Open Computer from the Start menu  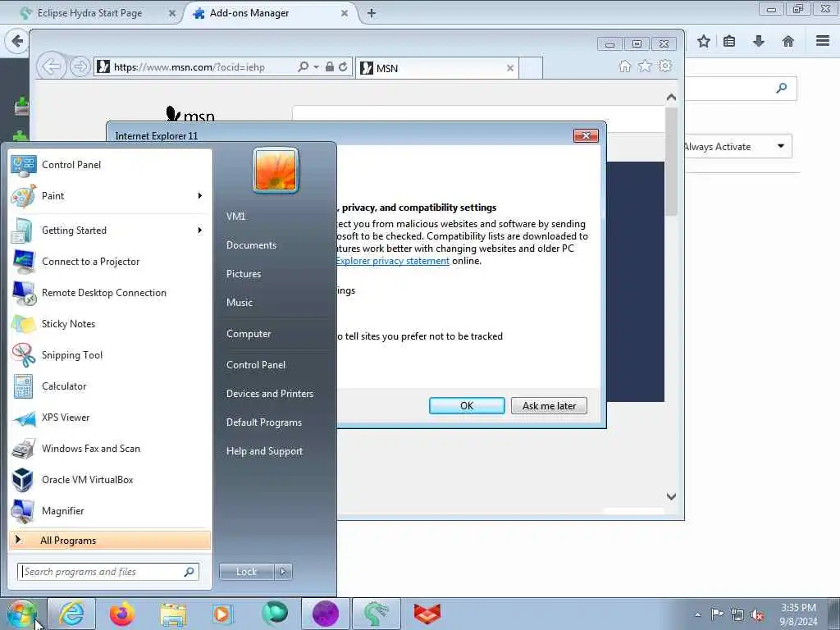pyautogui.click(x=249, y=334)
